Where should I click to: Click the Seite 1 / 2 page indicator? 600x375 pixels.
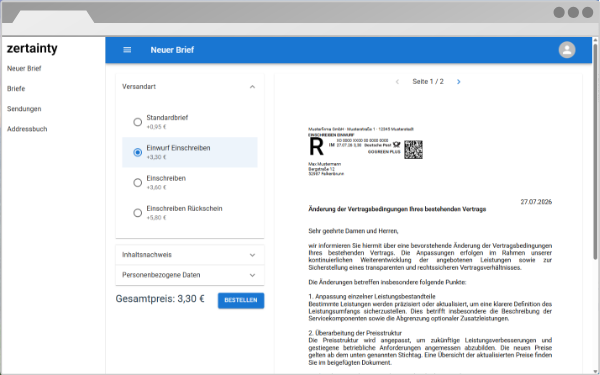click(428, 82)
